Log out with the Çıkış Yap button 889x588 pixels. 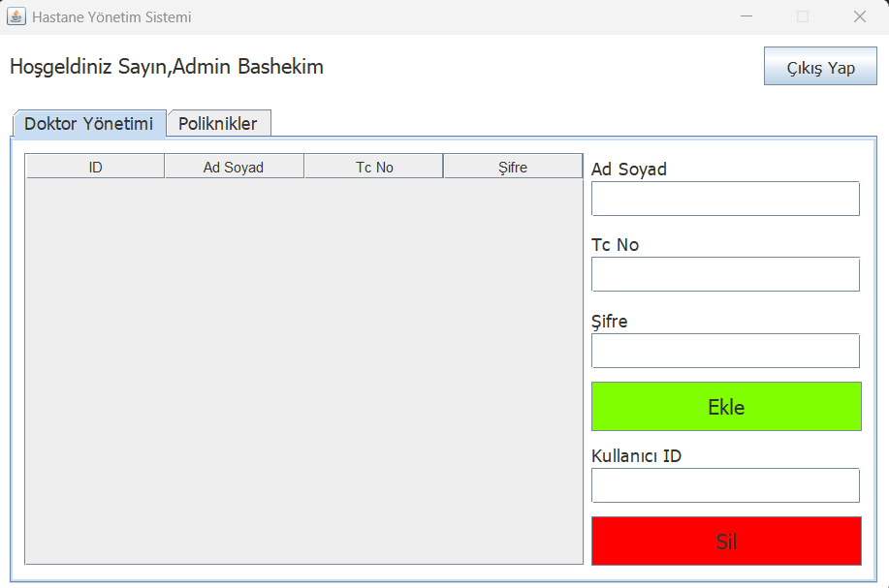coord(820,66)
